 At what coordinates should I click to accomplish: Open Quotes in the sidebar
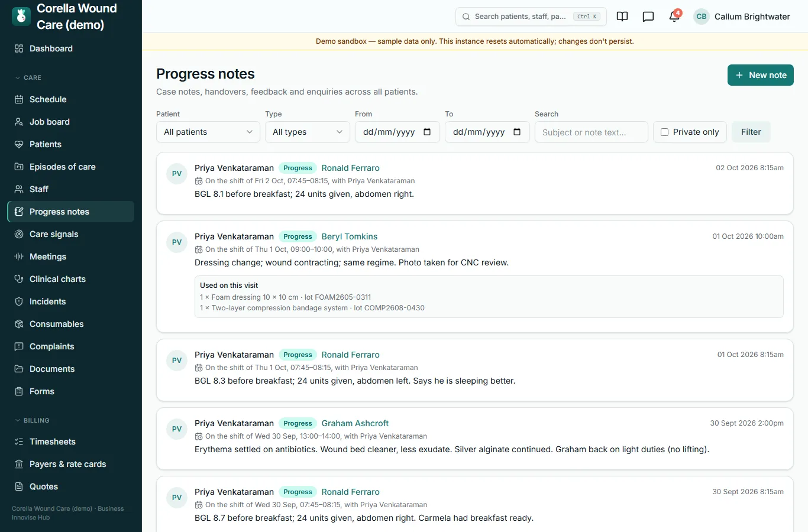tap(70, 486)
